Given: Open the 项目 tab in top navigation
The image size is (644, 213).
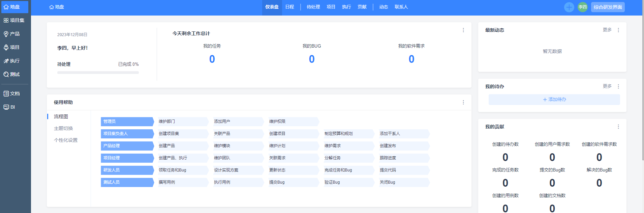Looking at the screenshot, I should coord(331,7).
